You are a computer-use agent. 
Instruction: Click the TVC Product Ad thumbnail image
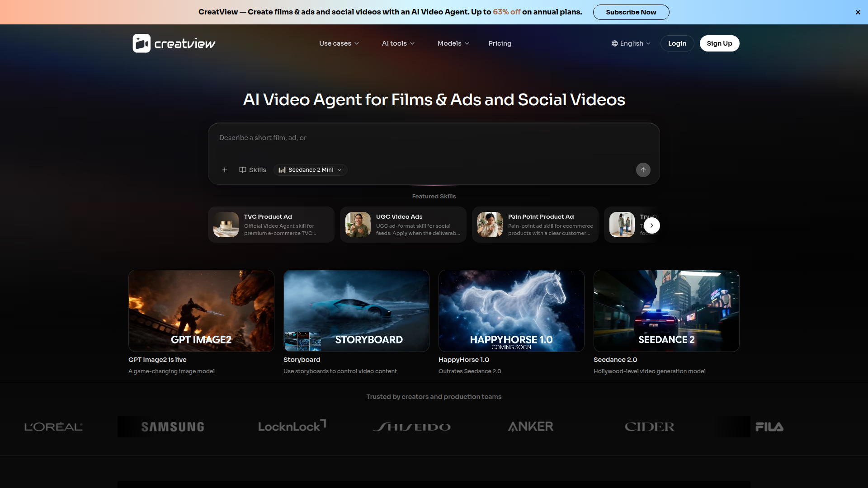coord(226,225)
